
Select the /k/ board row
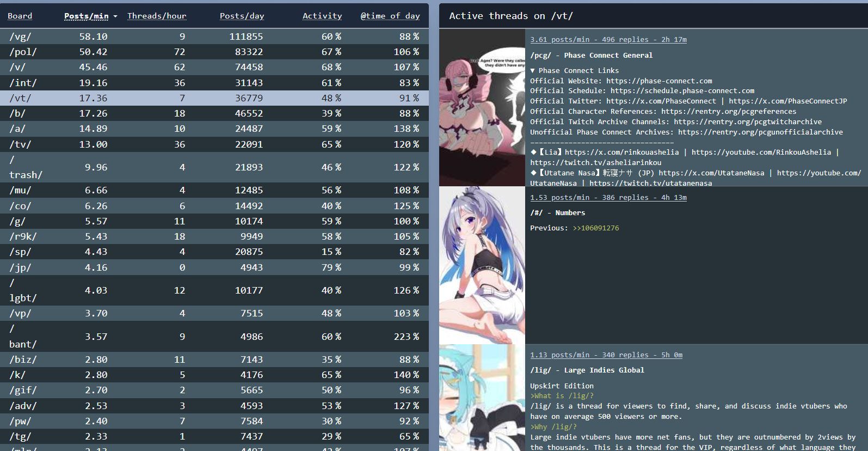(214, 375)
